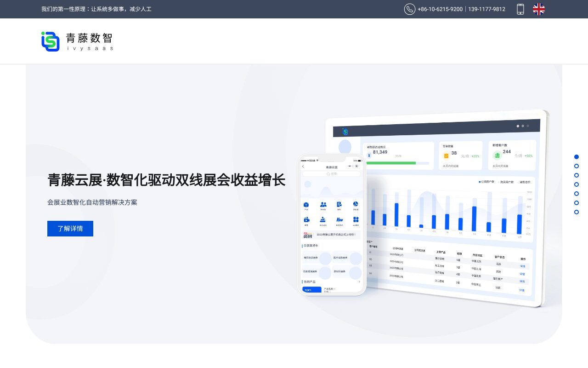The width and height of the screenshot is (588, 368).
Task: Select the supplier people icon in the app grid
Action: coord(323,205)
